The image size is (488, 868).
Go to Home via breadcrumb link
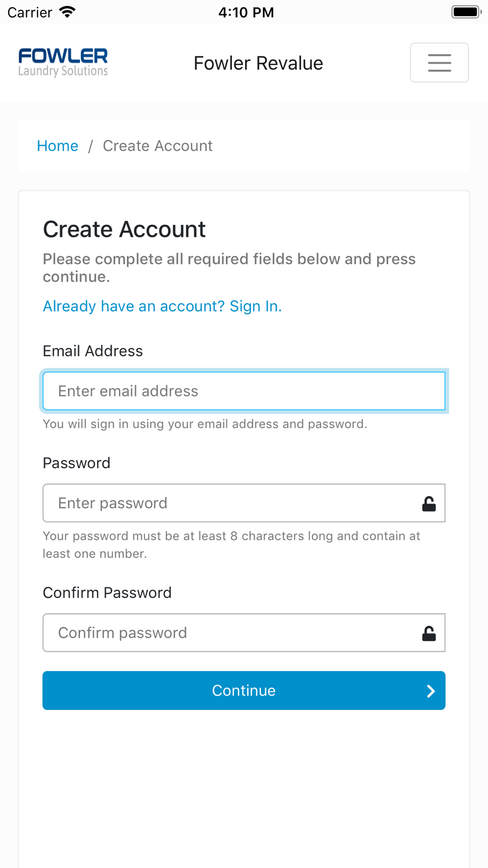click(x=58, y=146)
